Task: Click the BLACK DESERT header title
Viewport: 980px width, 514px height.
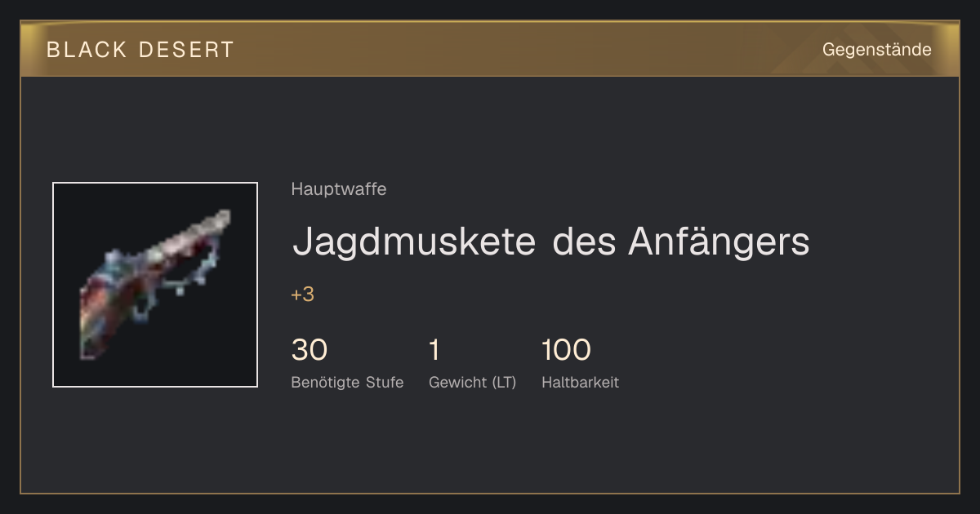Action: click(x=140, y=50)
